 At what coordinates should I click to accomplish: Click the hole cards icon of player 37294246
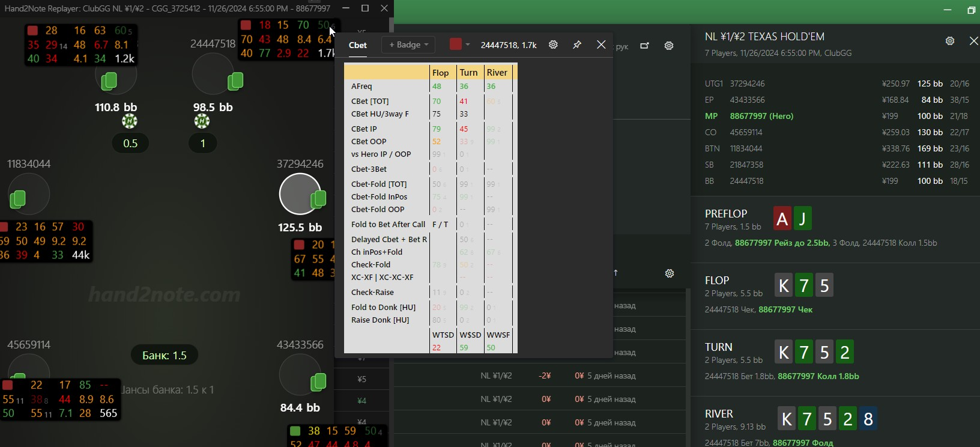318,198
